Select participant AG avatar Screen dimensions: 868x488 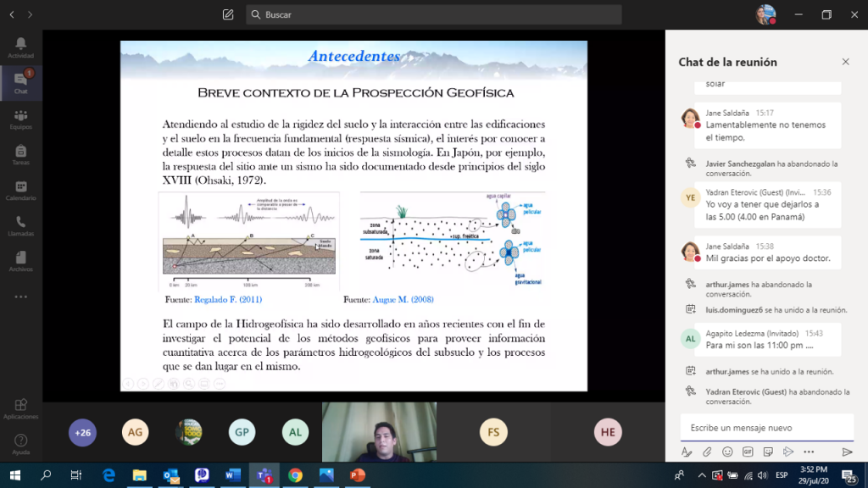tap(135, 432)
